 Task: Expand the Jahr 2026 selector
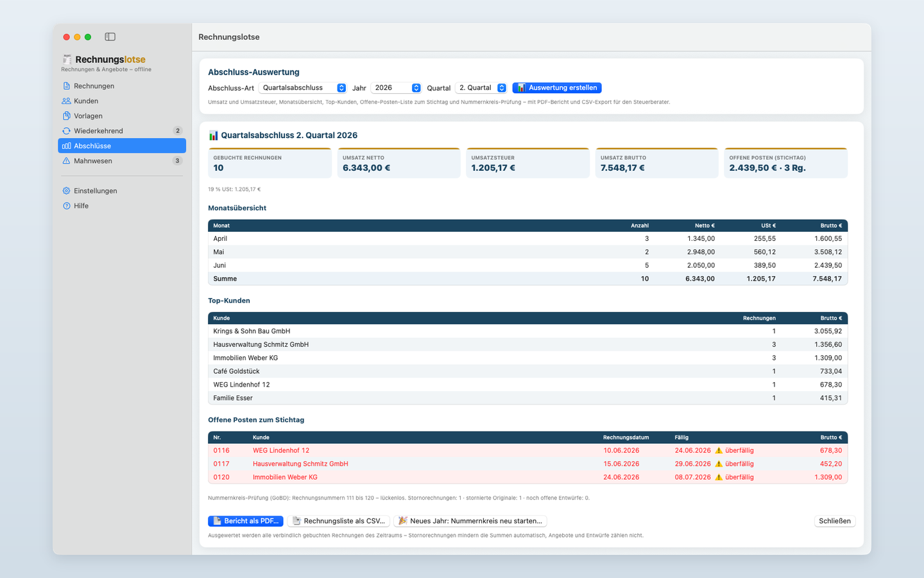[x=396, y=88]
